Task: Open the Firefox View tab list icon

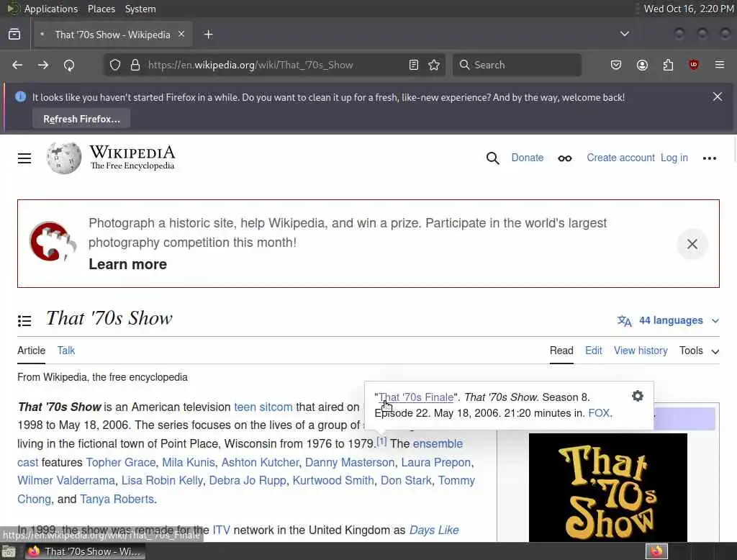Action: [x=14, y=35]
